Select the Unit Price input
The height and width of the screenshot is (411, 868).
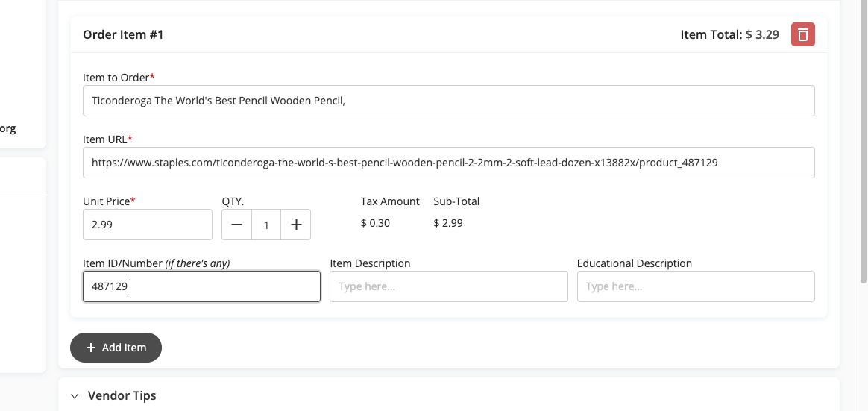(147, 225)
